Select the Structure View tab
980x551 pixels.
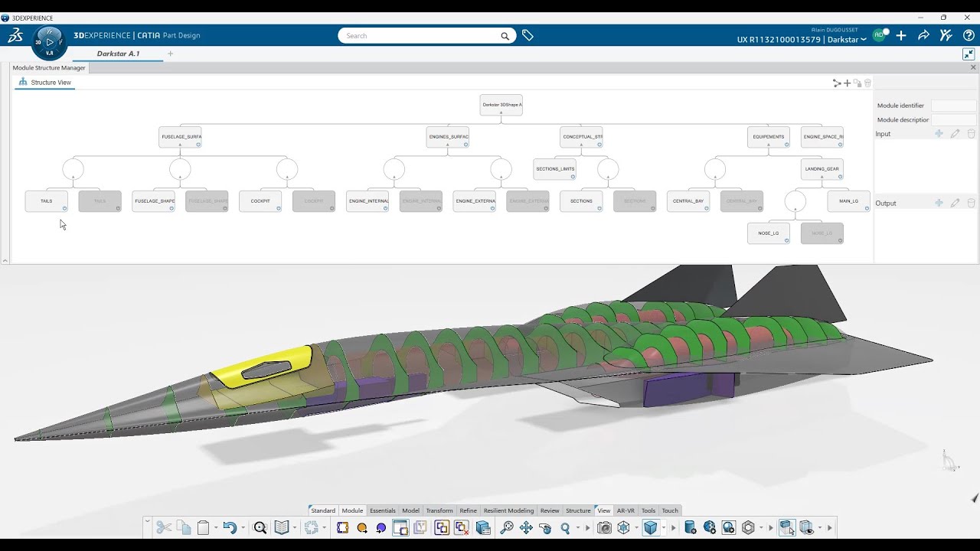point(44,82)
